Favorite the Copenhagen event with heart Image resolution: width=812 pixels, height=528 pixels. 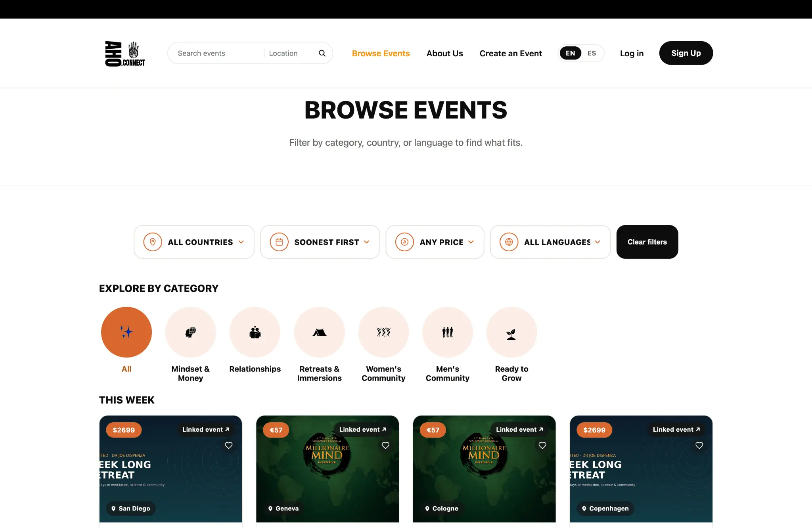[699, 445]
